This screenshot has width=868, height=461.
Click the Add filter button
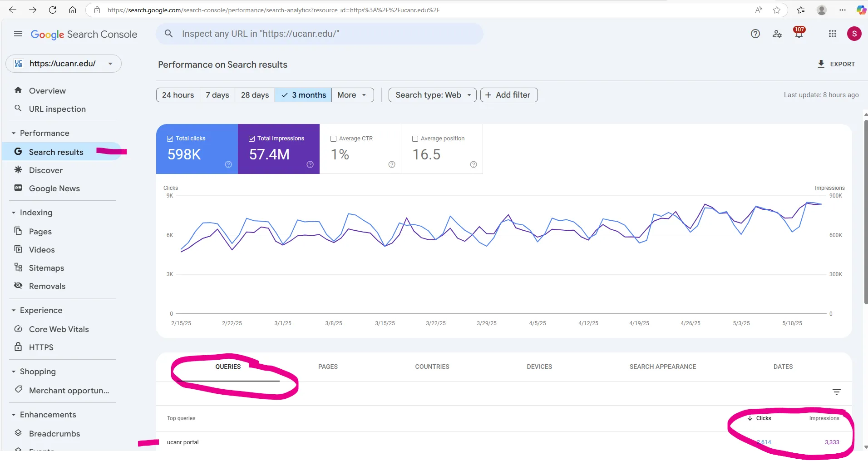click(x=508, y=95)
